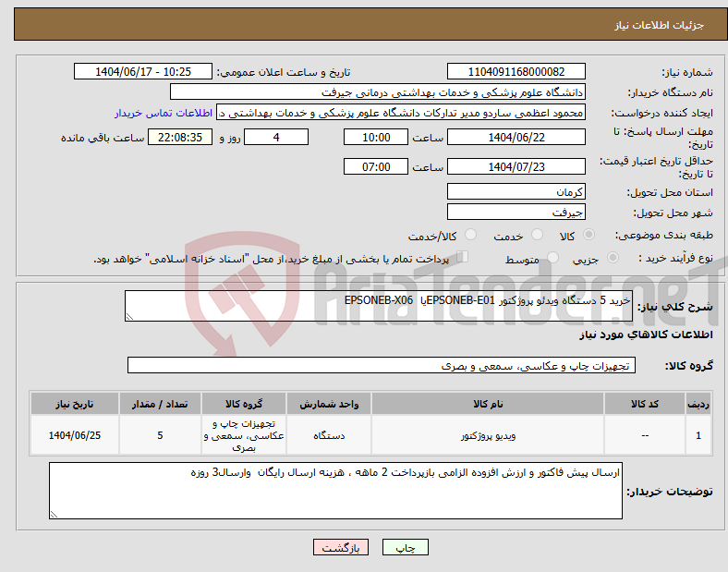Click the واحد شمارش column header

point(329,404)
